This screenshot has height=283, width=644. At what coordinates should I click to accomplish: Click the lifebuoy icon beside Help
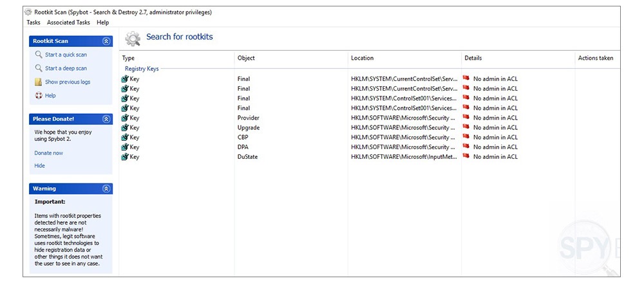coord(39,96)
